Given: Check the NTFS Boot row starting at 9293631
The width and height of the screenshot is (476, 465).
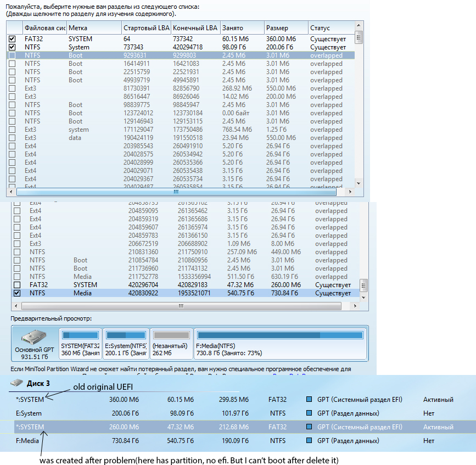Looking at the screenshot, I should (12, 55).
